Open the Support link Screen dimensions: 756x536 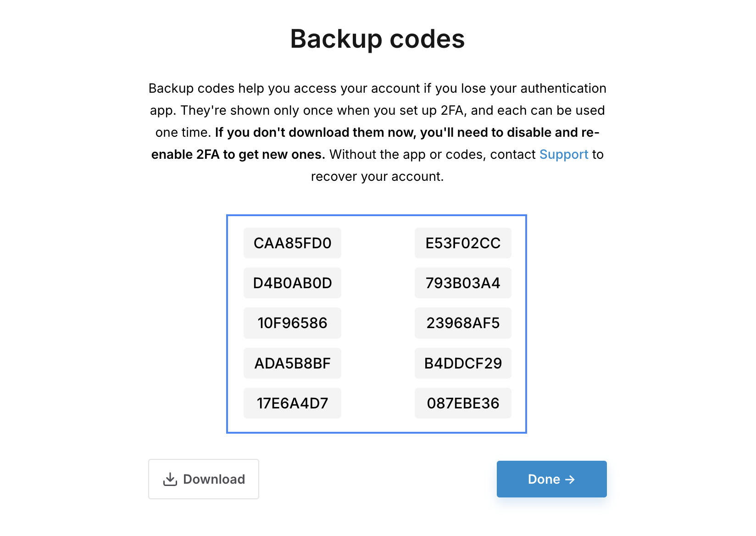pyautogui.click(x=563, y=155)
